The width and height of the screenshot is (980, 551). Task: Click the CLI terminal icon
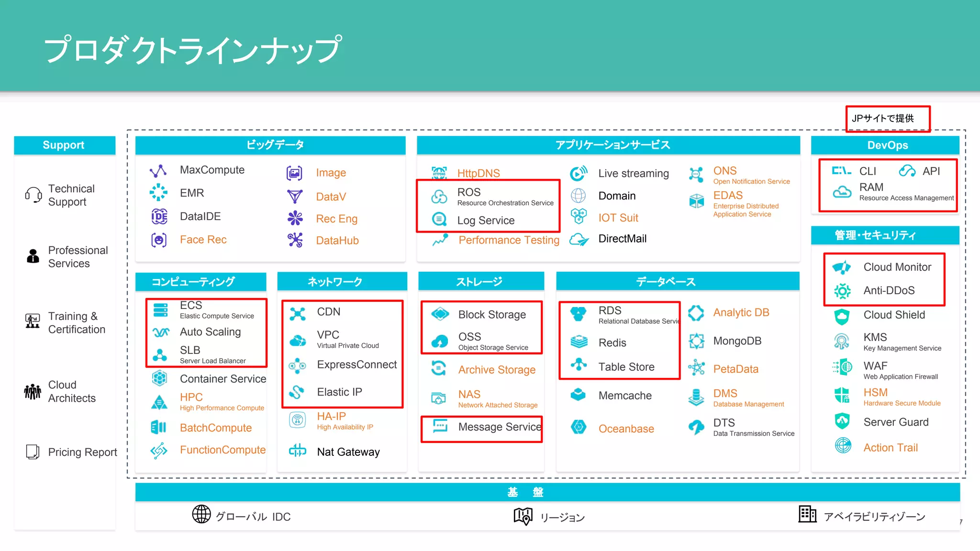click(x=842, y=171)
